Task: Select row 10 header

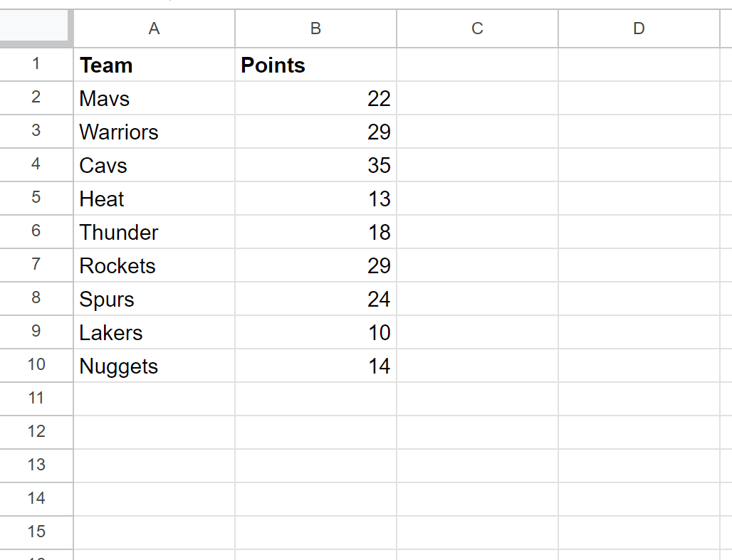Action: [x=36, y=366]
